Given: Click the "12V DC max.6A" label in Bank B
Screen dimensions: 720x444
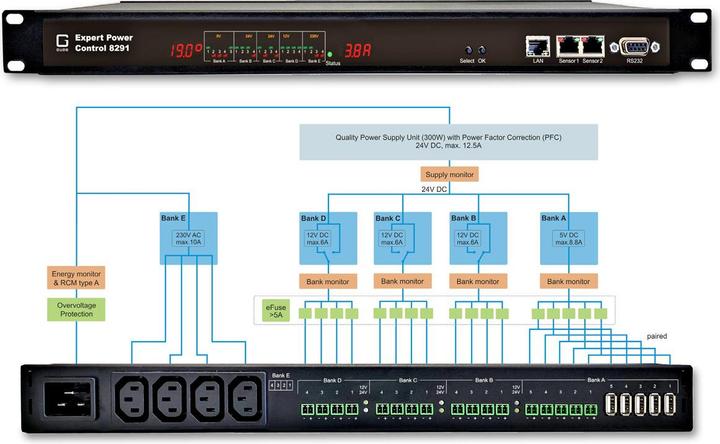Looking at the screenshot, I should (467, 238).
